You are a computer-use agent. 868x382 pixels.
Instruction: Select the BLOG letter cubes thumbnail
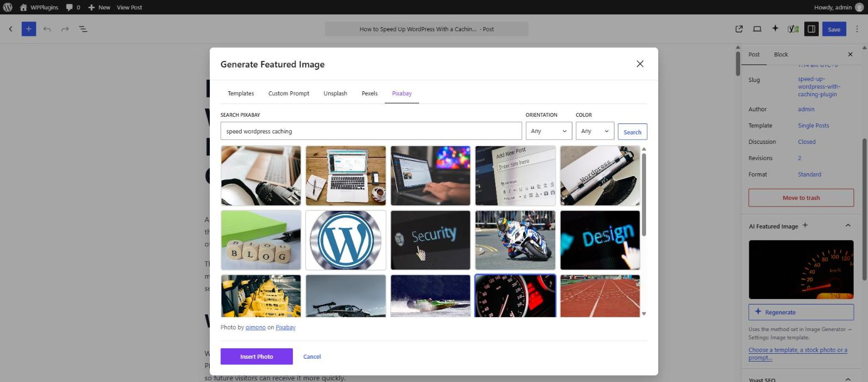tap(261, 240)
